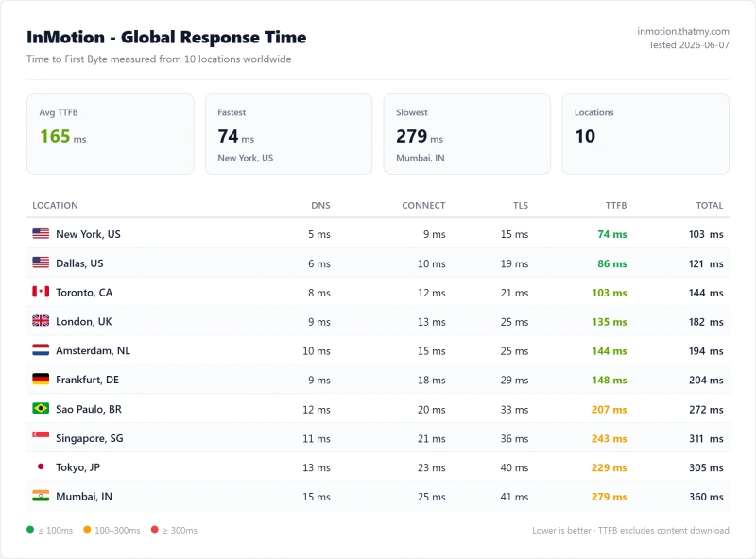Click the Toronto, CA location name

click(84, 293)
